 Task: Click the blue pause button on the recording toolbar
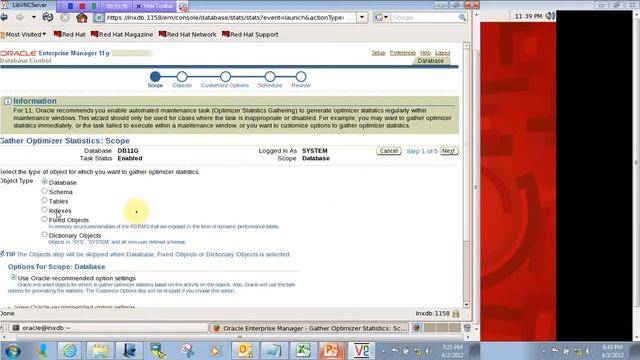[70, 6]
